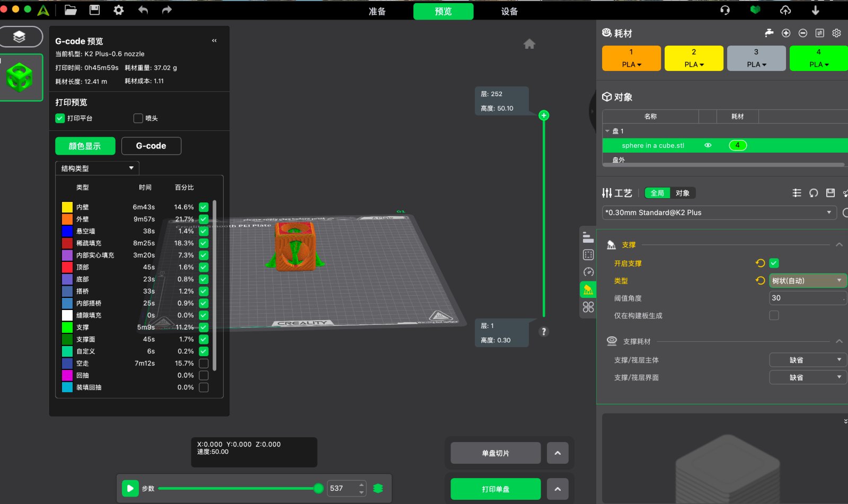848x504 pixels.
Task: Click the filament sync icon beside the minus
Action: [x=820, y=33]
